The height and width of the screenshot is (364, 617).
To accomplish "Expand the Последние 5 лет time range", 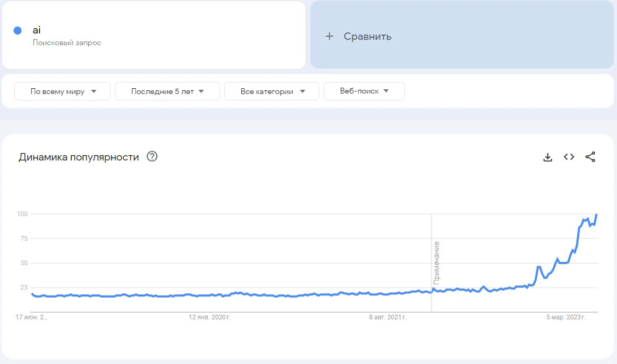I will click(x=167, y=91).
